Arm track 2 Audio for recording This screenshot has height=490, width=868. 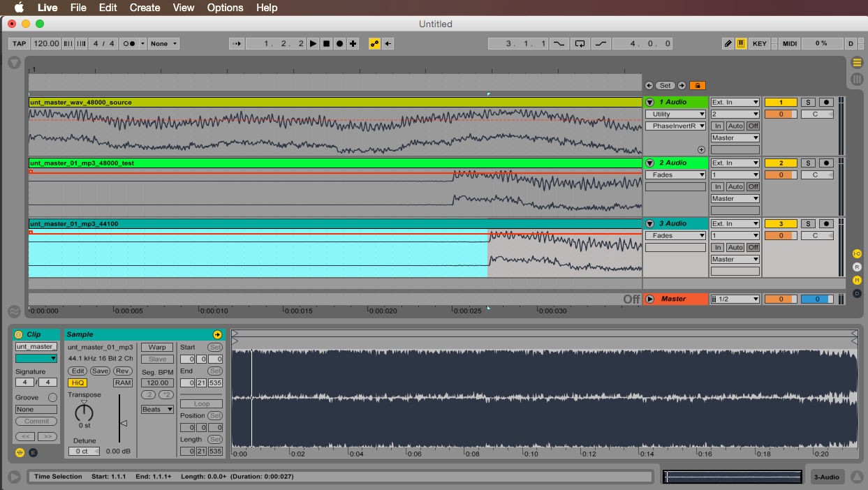(827, 163)
